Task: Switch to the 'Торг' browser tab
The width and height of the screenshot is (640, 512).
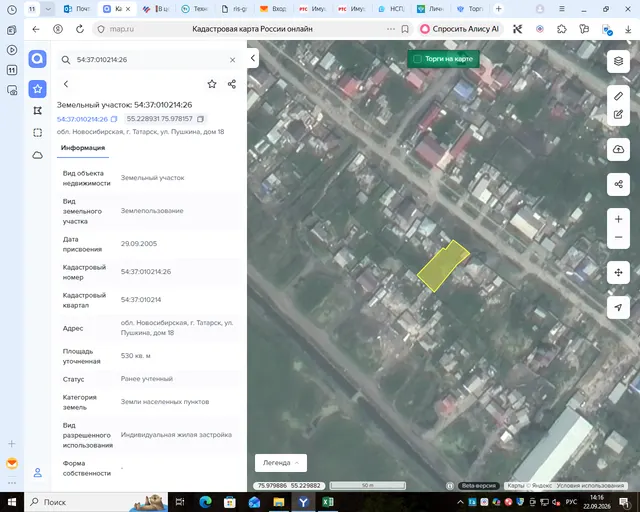Action: 469,9
